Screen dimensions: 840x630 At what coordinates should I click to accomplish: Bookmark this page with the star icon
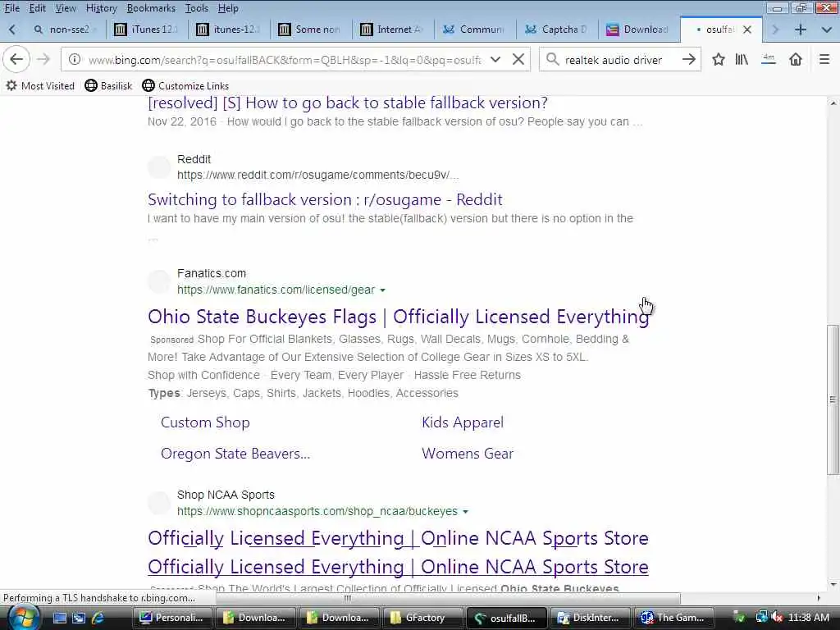(719, 59)
